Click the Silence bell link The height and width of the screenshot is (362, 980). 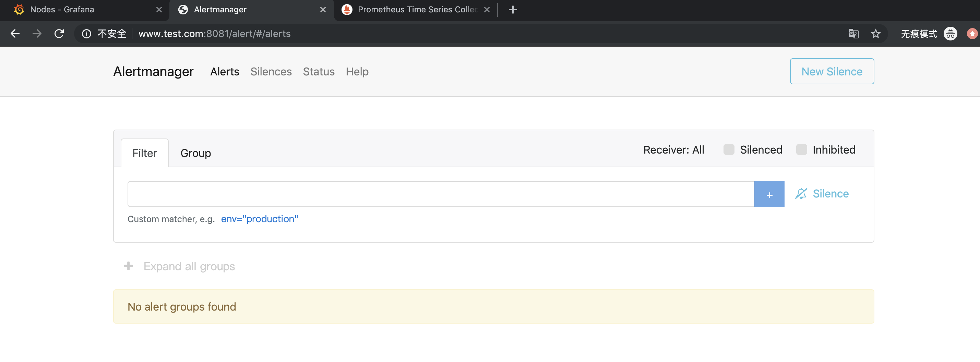click(x=822, y=194)
